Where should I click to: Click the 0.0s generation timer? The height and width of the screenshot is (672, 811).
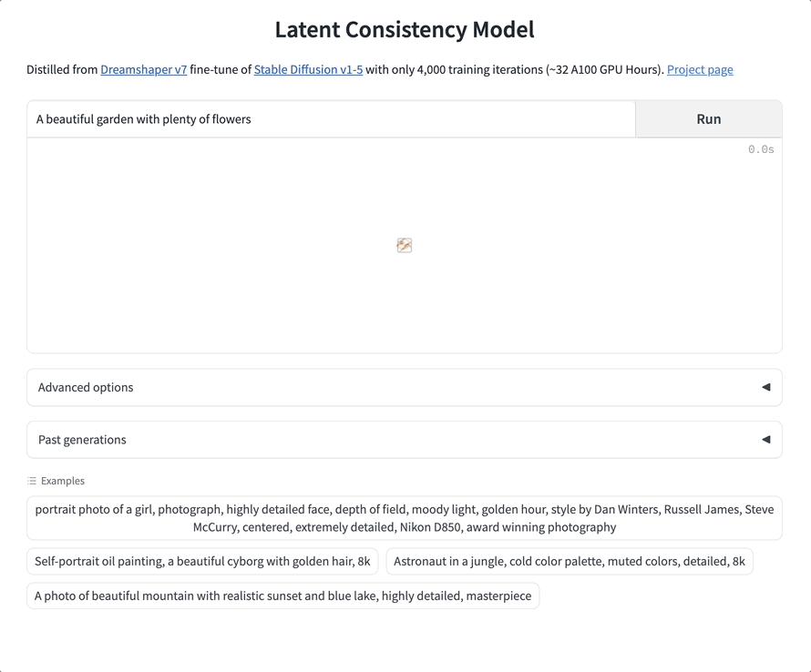coord(761,149)
